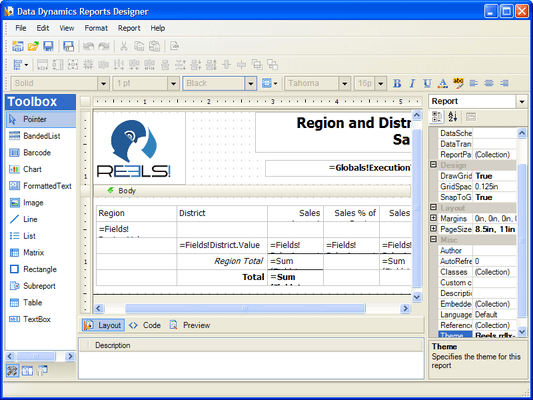
Task: Click the Cut scissors icon
Action: (x=124, y=46)
